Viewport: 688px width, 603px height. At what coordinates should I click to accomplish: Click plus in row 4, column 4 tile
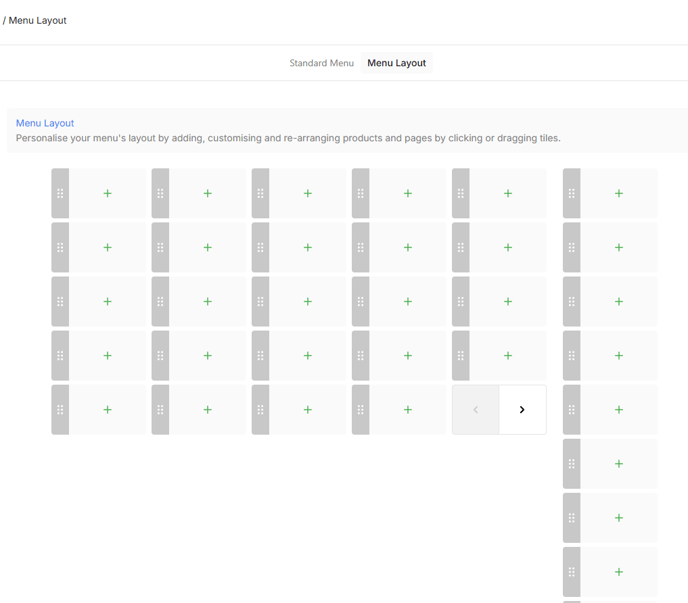coord(407,355)
